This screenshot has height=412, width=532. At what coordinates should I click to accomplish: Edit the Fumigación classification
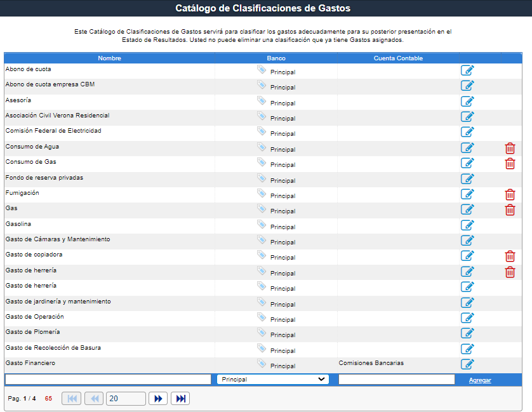click(467, 194)
